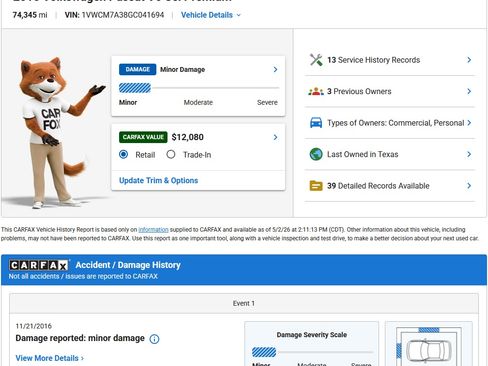488x366 pixels.
Task: Select the Retail value option
Action: pyautogui.click(x=123, y=155)
